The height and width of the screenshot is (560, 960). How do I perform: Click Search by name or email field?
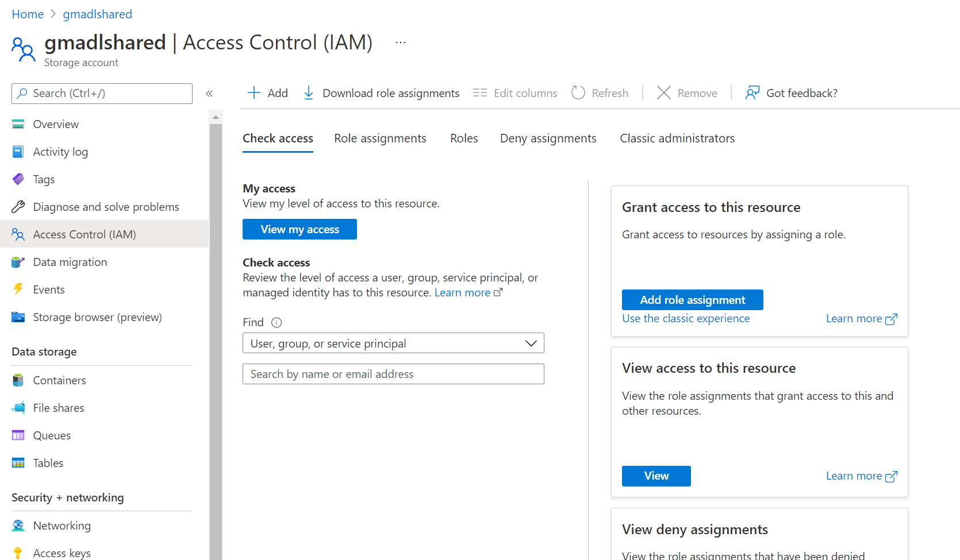(x=393, y=374)
